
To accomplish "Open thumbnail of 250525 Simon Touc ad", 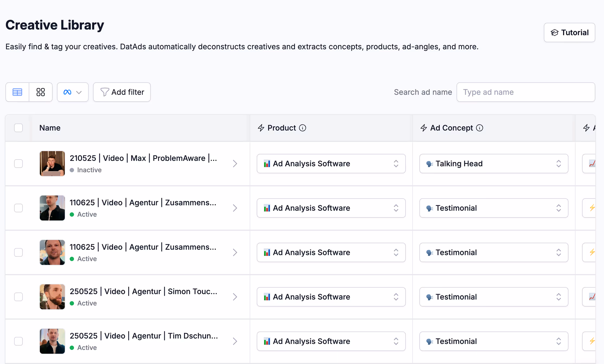I will pyautogui.click(x=52, y=297).
